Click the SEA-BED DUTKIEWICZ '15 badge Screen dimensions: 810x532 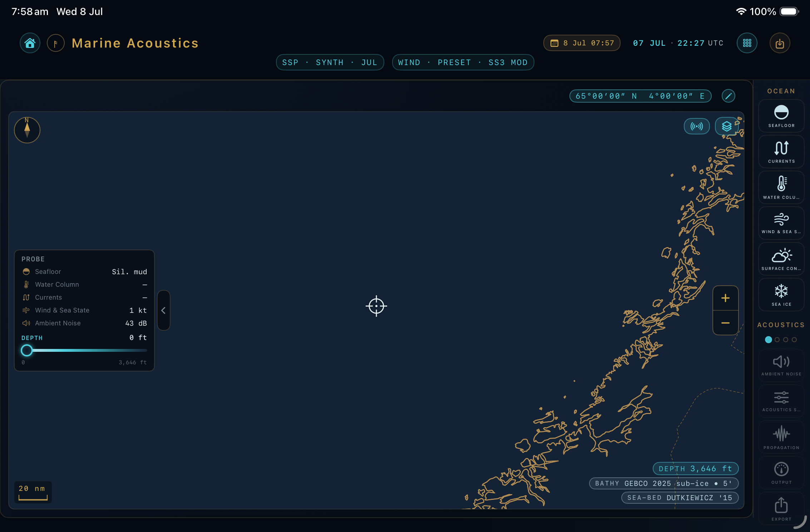point(680,498)
